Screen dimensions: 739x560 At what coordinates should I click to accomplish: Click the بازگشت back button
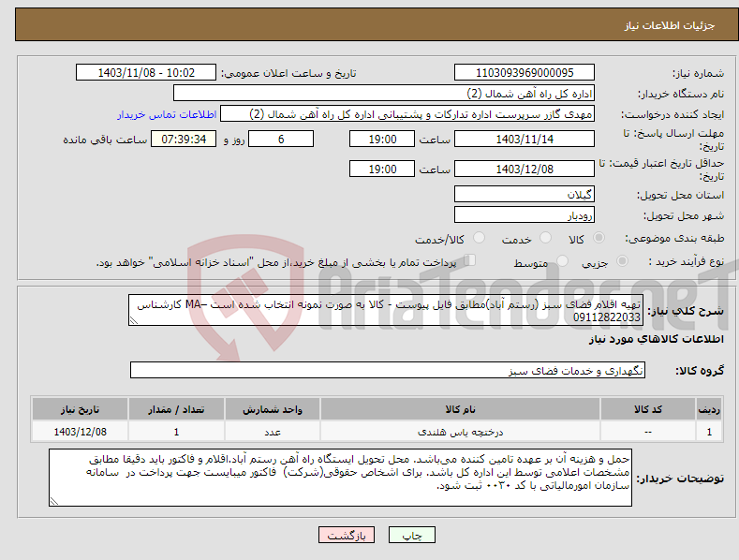pyautogui.click(x=347, y=535)
